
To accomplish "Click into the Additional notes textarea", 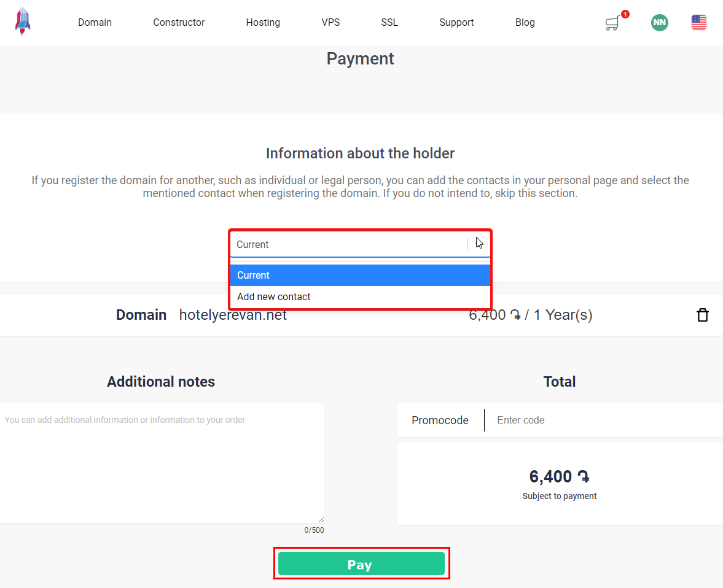I will pos(162,463).
